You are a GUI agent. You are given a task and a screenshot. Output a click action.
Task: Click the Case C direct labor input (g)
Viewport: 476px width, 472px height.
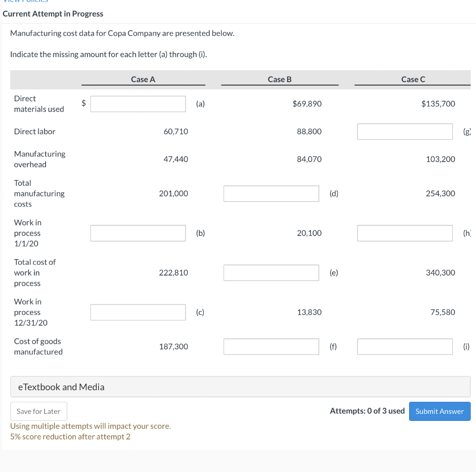(x=404, y=131)
